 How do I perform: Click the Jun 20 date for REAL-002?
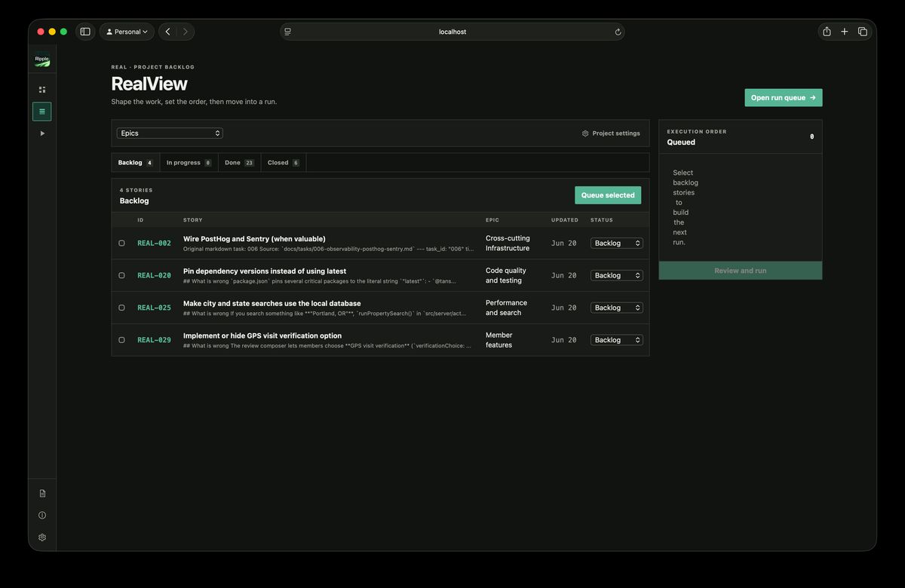(x=564, y=243)
